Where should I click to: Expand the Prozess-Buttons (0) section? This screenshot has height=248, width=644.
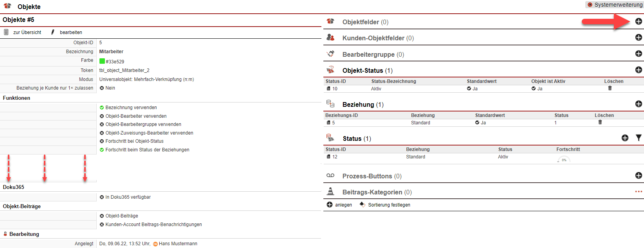[x=372, y=176]
